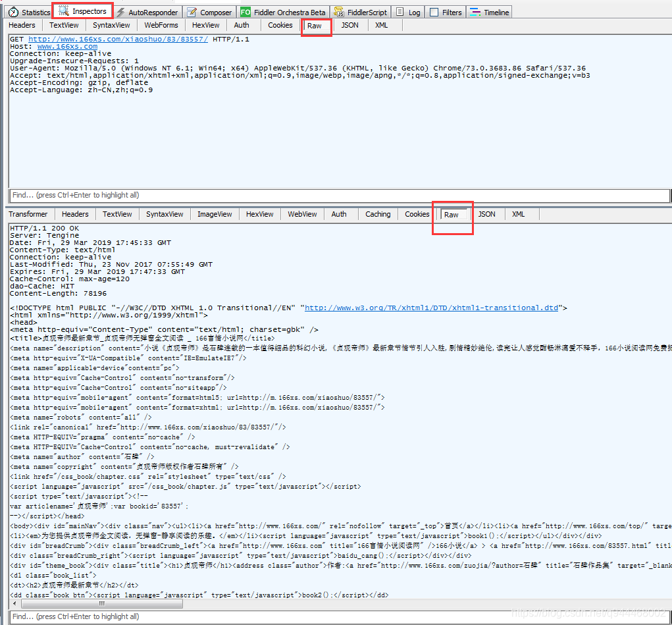Click the 'Server: Tengine' header line
Viewport: 672px width, 625px height.
click(44, 236)
